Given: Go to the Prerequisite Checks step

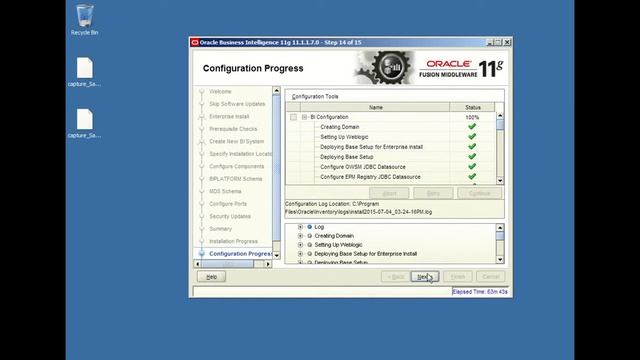Looking at the screenshot, I should point(233,129).
